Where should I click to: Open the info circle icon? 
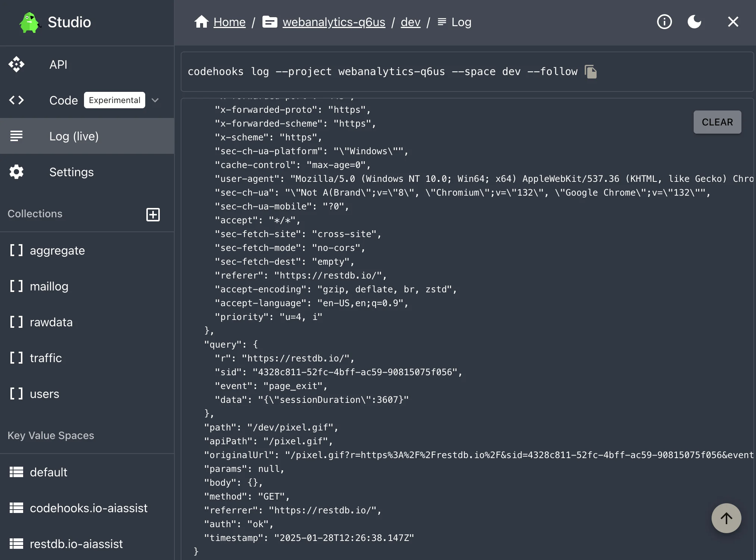[665, 22]
